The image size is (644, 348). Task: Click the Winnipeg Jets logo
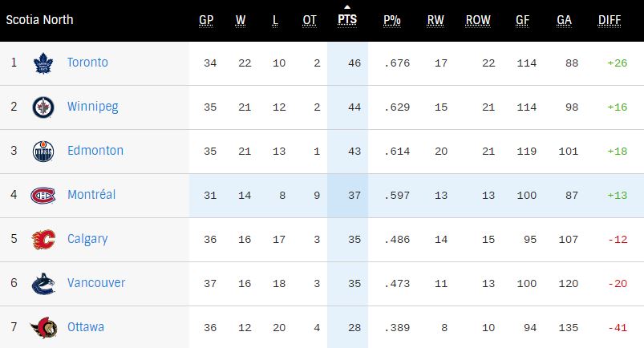pyautogui.click(x=43, y=107)
